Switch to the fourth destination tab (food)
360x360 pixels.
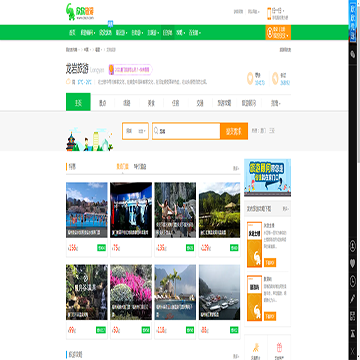[151, 104]
